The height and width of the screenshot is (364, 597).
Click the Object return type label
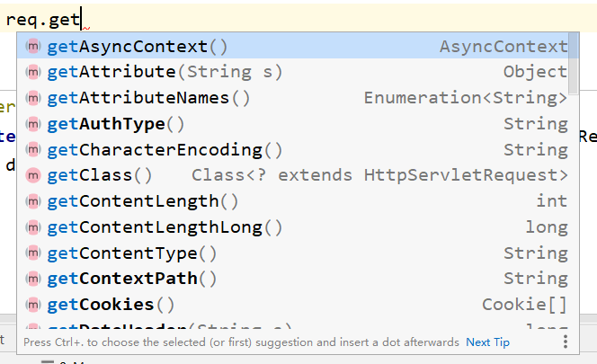535,72
